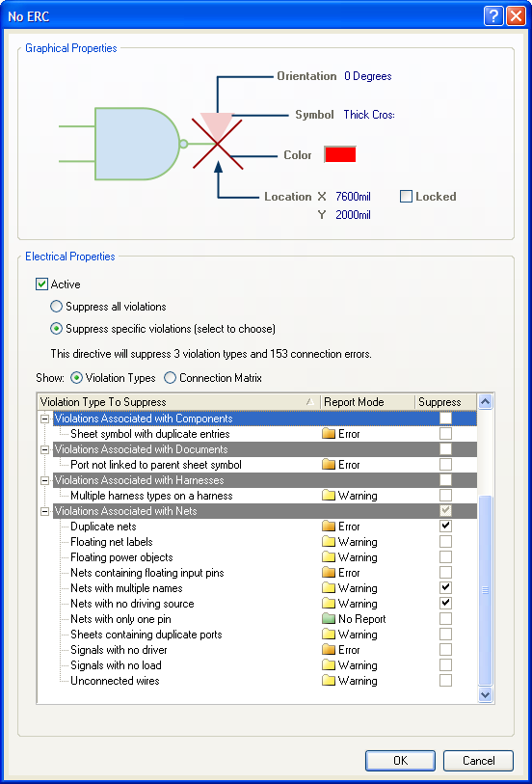Image resolution: width=532 pixels, height=784 pixels.
Task: Click the Warning folder icon for Unconnected wires
Action: [329, 681]
